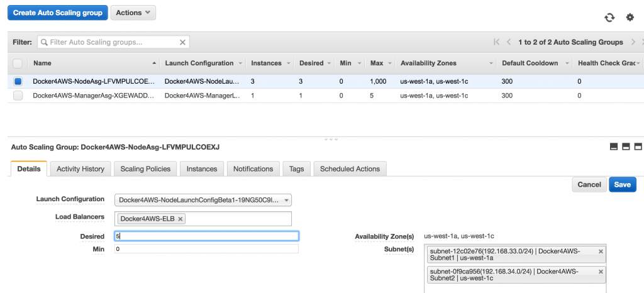Remove Docker4AWS-ELB from Load Balancers
The image size is (644, 293).
point(180,219)
